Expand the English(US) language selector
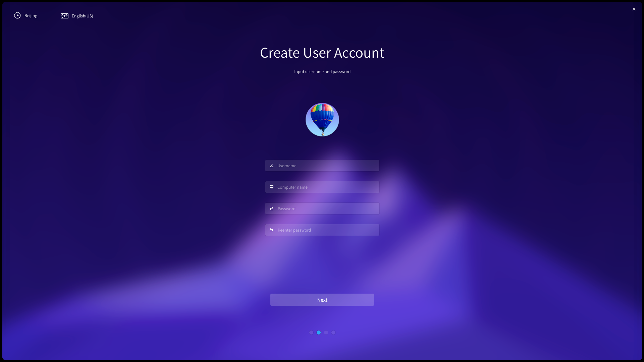Image resolution: width=644 pixels, height=362 pixels. point(76,16)
